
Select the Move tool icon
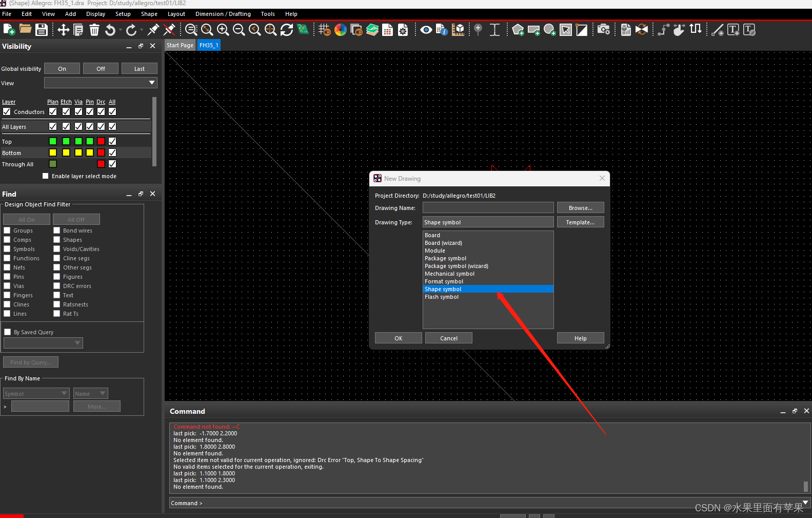click(63, 30)
